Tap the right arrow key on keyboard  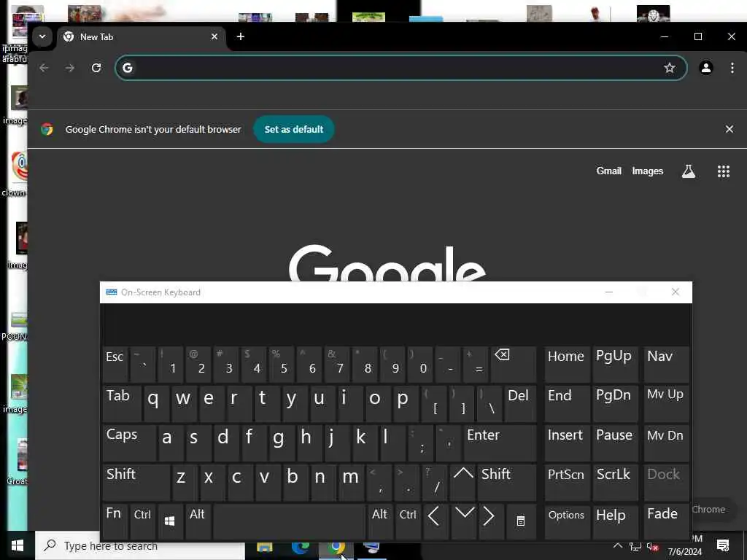pyautogui.click(x=489, y=521)
